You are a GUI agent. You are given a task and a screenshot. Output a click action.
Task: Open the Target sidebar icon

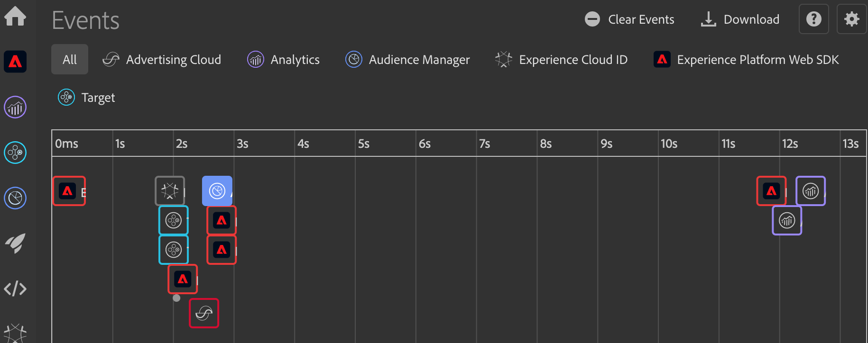pos(15,153)
